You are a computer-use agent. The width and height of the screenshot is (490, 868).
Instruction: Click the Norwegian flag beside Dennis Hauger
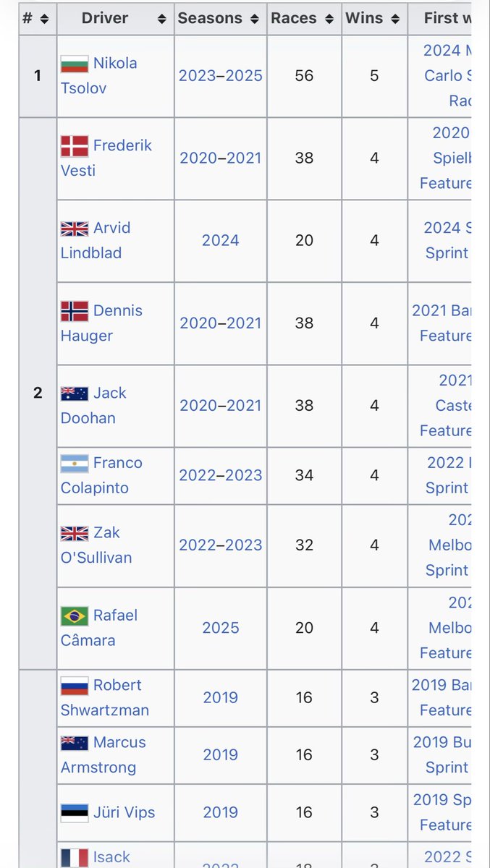coord(75,312)
